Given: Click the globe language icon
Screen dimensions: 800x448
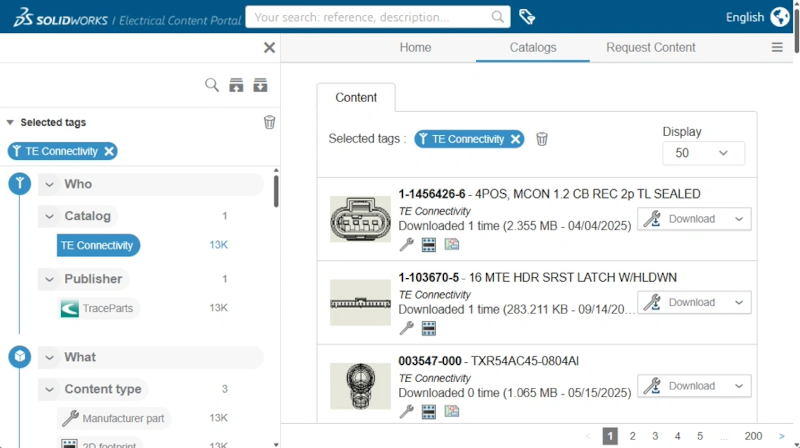Looking at the screenshot, I should point(780,17).
